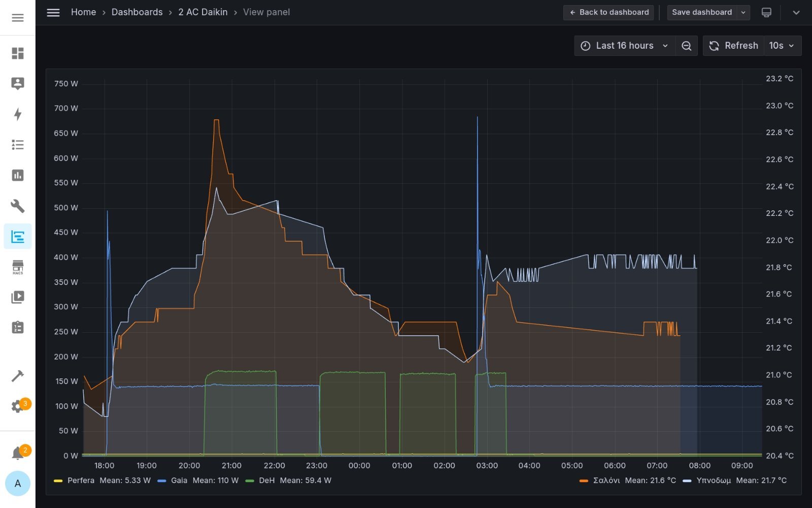Viewport: 812px width, 508px height.
Task: Toggle DeH series in legend
Action: click(x=267, y=481)
